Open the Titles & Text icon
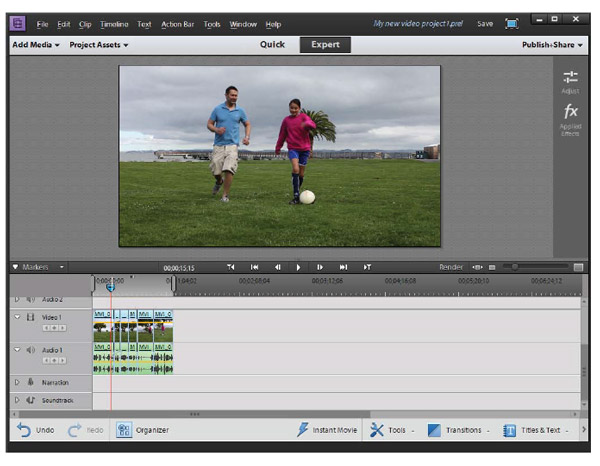This screenshot has width=600, height=466. coord(509,430)
